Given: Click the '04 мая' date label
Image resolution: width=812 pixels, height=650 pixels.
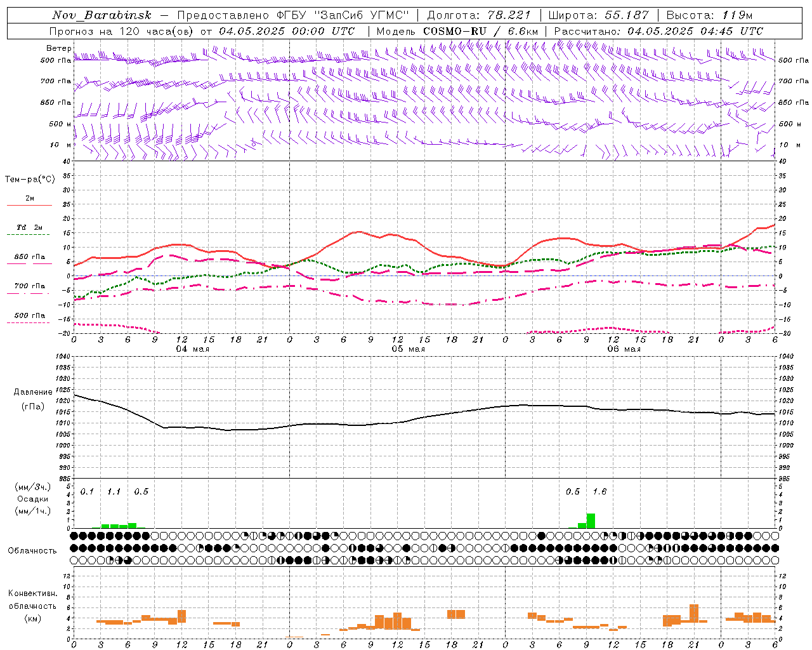Looking at the screenshot, I should (192, 349).
